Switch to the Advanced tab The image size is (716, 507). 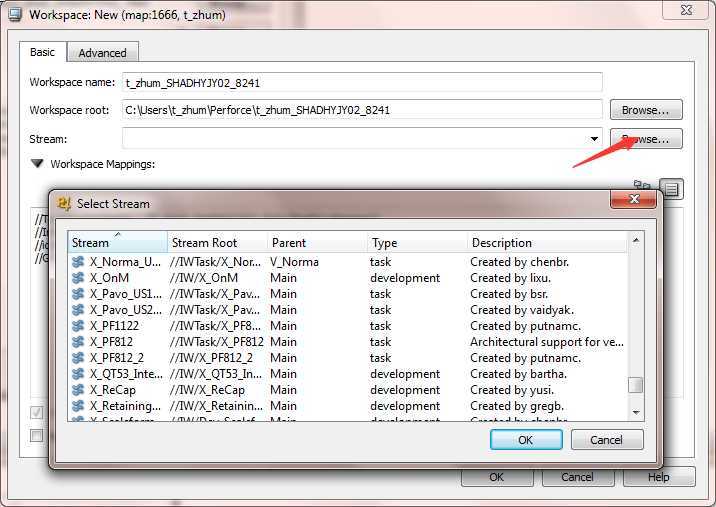pyautogui.click(x=103, y=53)
